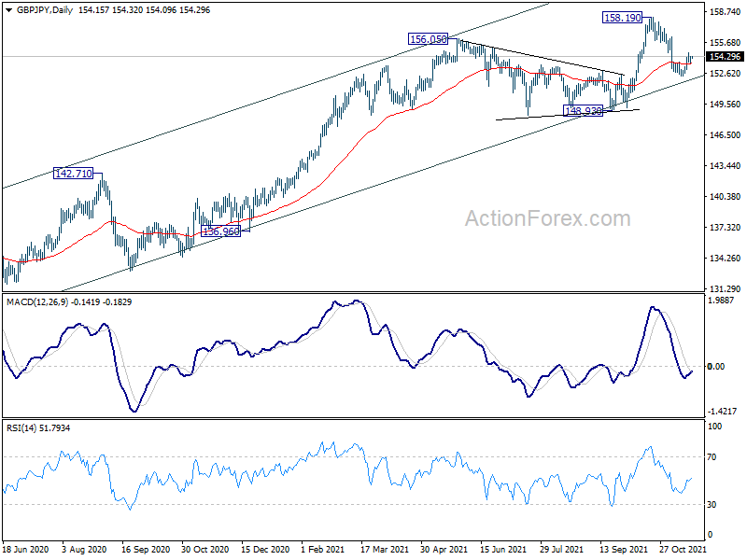
Task: Click the 131.290 price scale level
Action: tap(726, 288)
